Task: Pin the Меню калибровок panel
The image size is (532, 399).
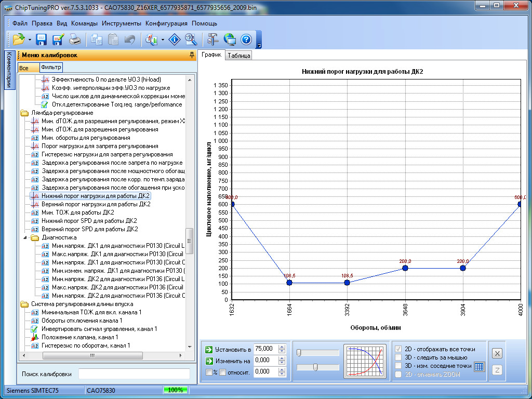Action: point(192,55)
